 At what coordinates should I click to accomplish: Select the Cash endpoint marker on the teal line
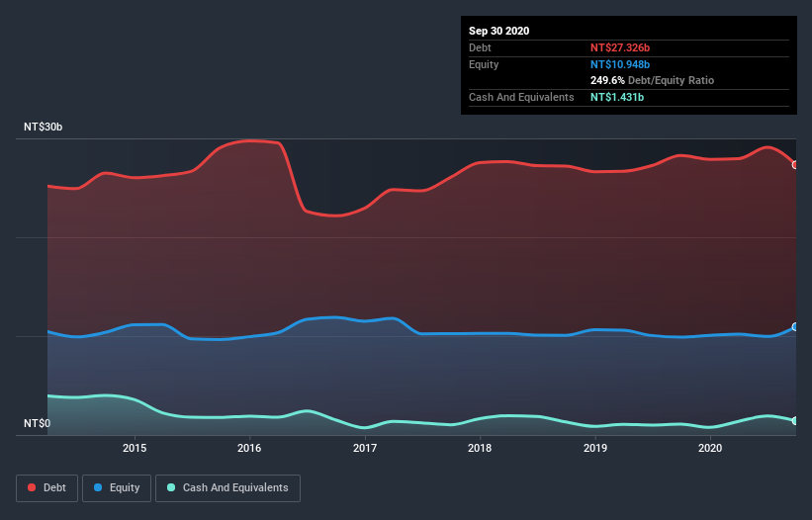(795, 421)
